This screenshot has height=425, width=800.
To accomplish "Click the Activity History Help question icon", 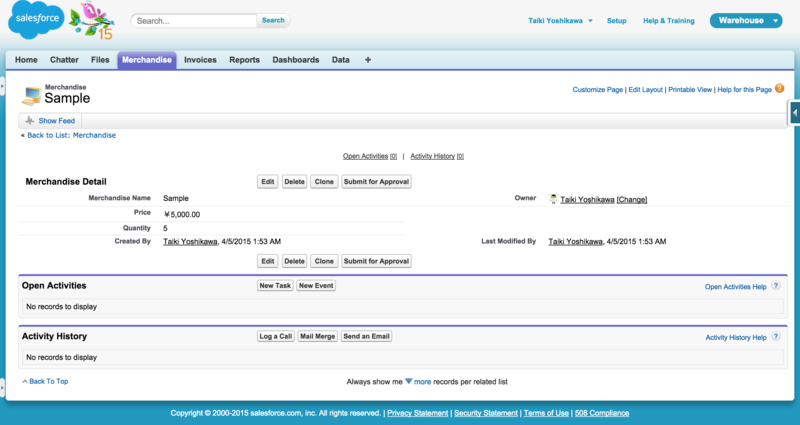I will click(776, 336).
